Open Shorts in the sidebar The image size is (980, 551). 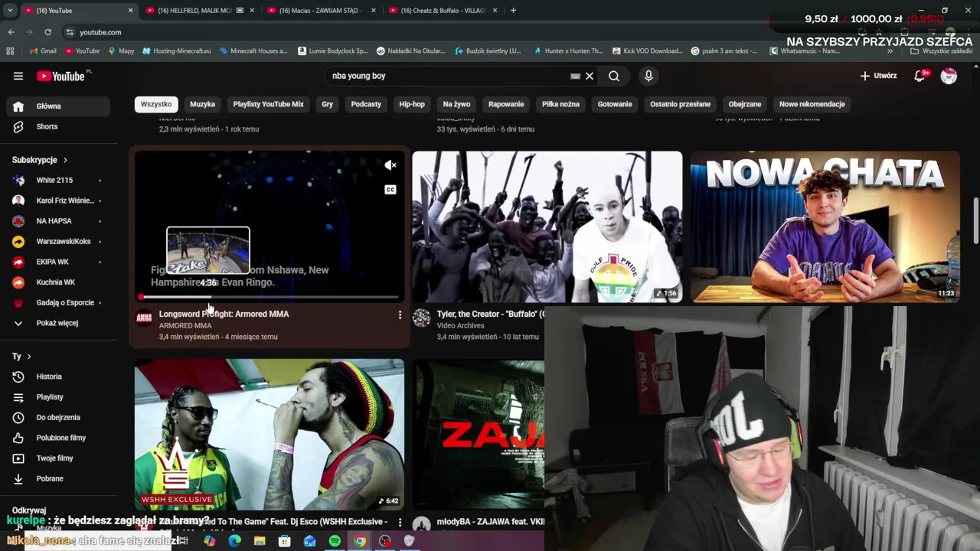coord(59,126)
